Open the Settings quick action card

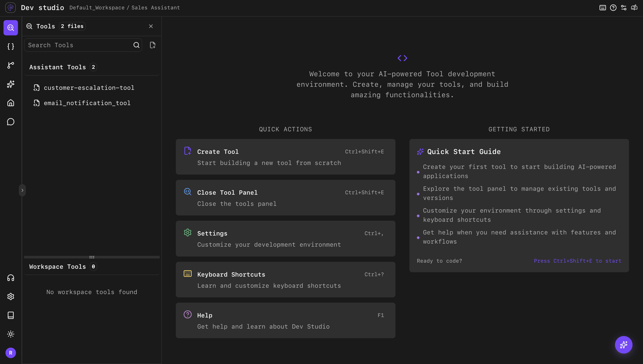pyautogui.click(x=285, y=239)
